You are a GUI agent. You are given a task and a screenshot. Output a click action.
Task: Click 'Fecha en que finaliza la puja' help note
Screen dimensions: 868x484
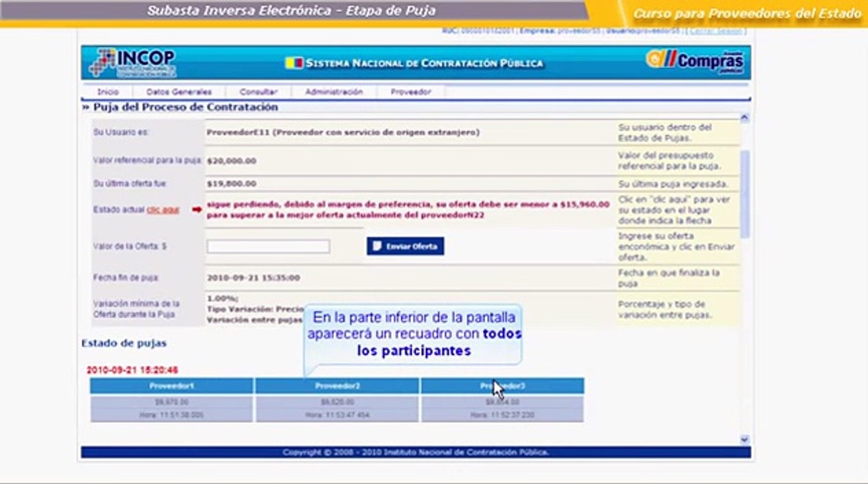tap(669, 278)
